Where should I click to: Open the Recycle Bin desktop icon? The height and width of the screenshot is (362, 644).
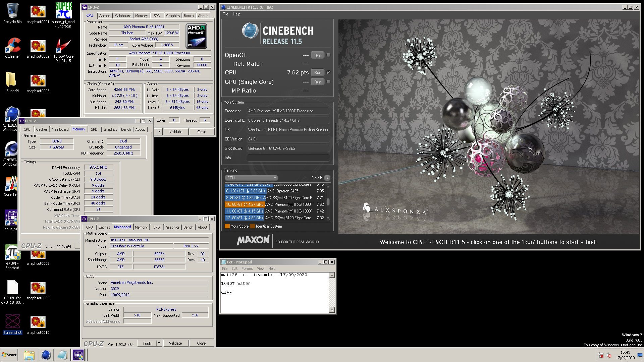(12, 13)
